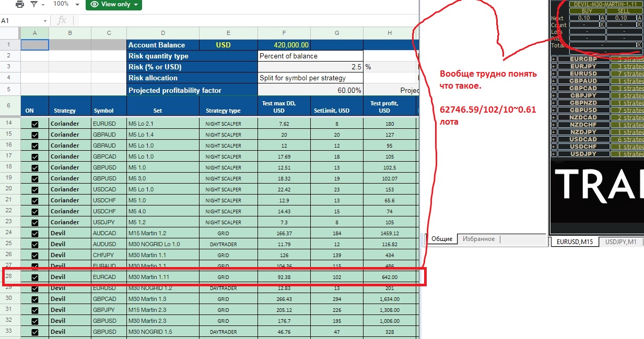Select column D header

[x=163, y=33]
